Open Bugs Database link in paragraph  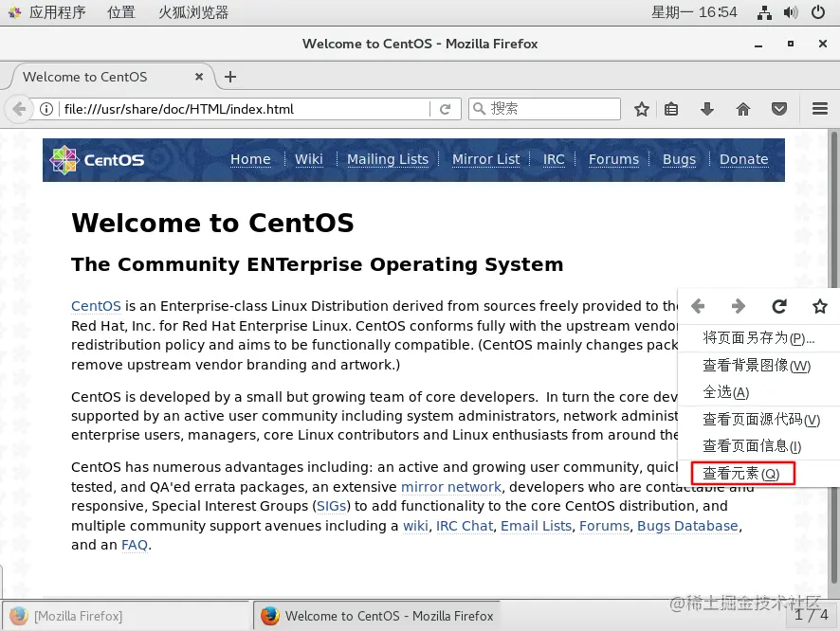pyautogui.click(x=687, y=526)
